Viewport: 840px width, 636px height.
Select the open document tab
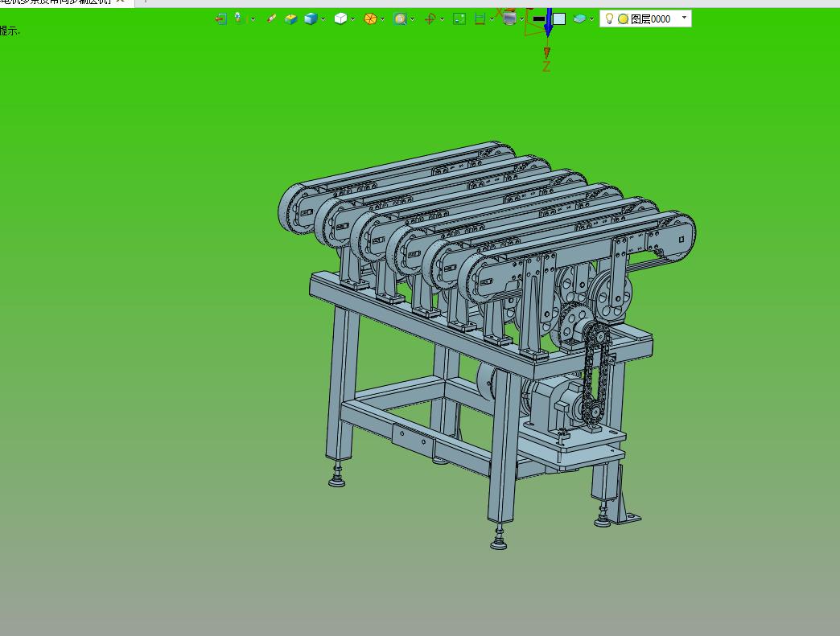[x=56, y=2]
